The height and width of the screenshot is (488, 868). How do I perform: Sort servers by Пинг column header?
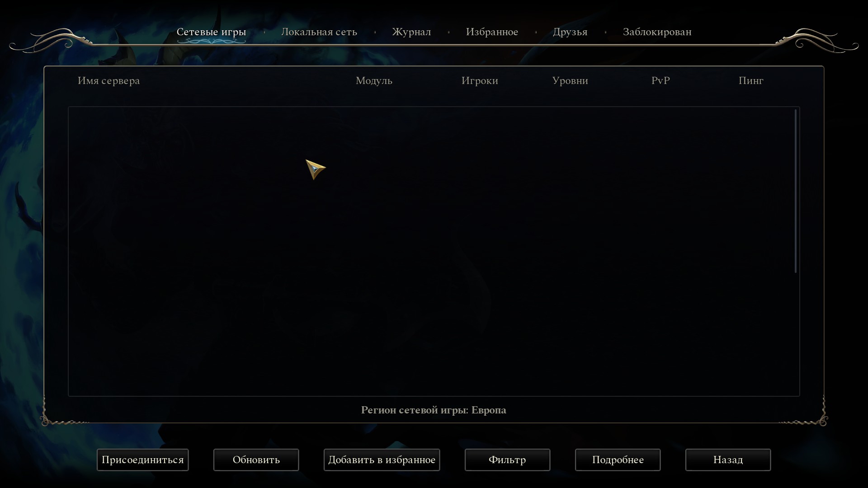(751, 81)
